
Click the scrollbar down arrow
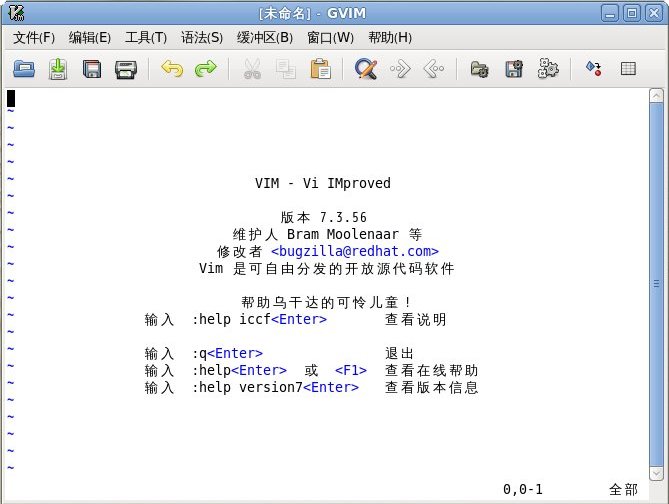tap(656, 473)
